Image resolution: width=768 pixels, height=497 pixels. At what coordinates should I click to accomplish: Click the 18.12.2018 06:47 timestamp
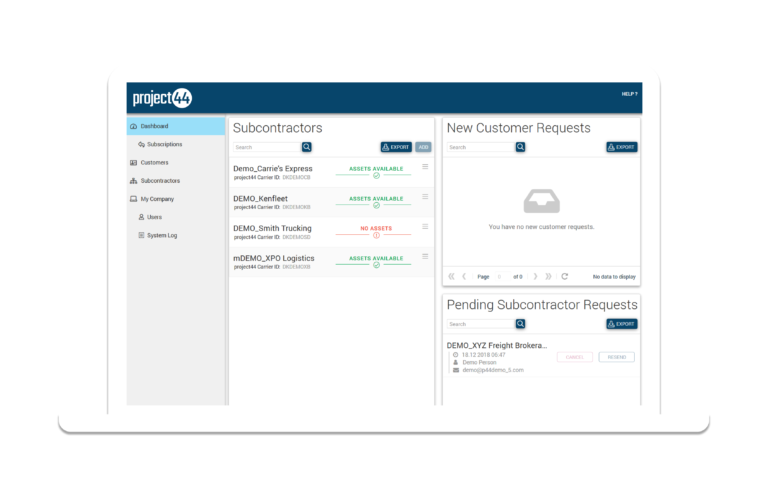pos(483,355)
